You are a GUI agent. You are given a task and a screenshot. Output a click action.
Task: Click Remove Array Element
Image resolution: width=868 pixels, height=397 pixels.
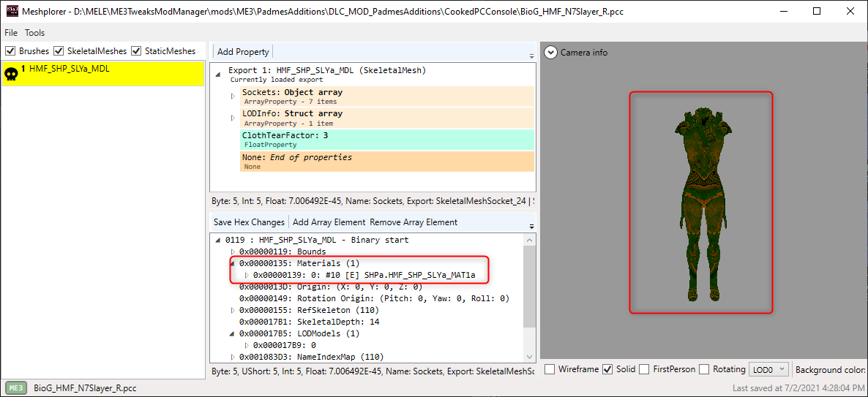(x=414, y=222)
